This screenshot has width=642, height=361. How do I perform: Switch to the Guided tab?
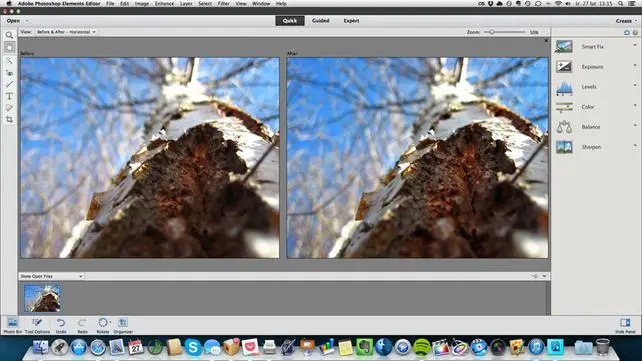point(321,21)
